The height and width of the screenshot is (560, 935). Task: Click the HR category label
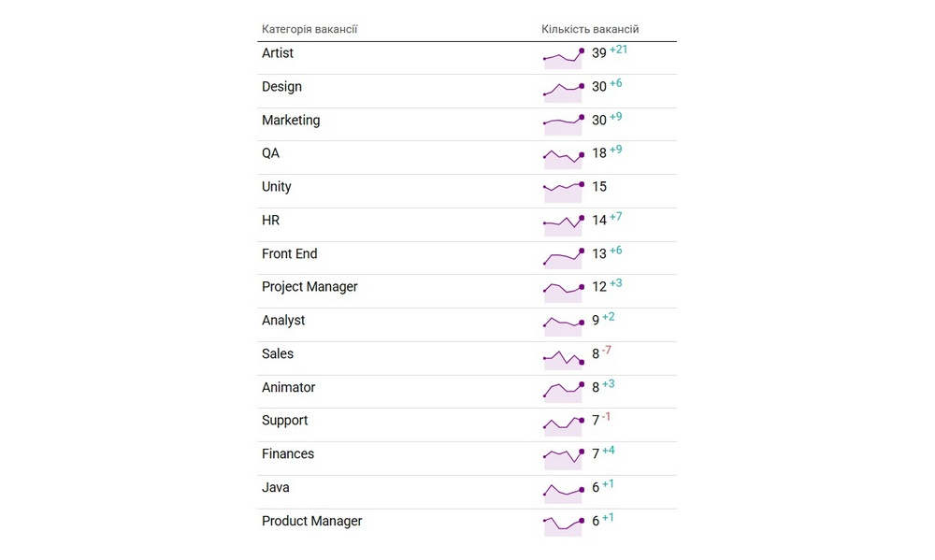tap(271, 220)
